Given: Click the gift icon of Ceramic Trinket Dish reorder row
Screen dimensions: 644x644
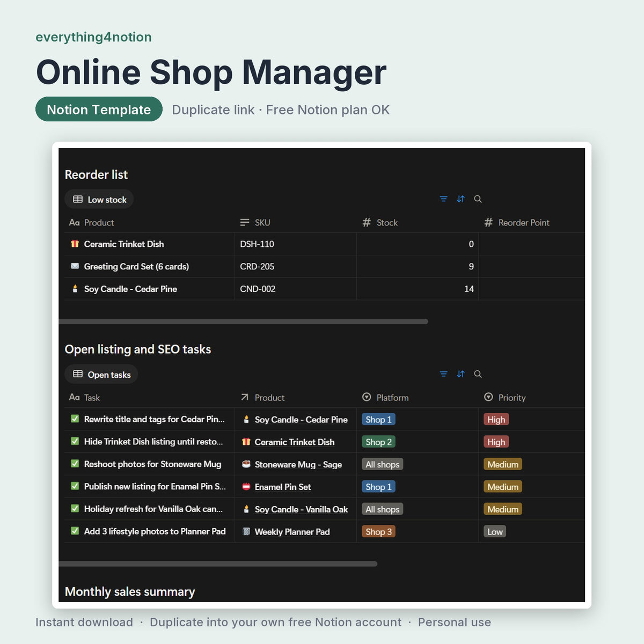Looking at the screenshot, I should point(75,244).
